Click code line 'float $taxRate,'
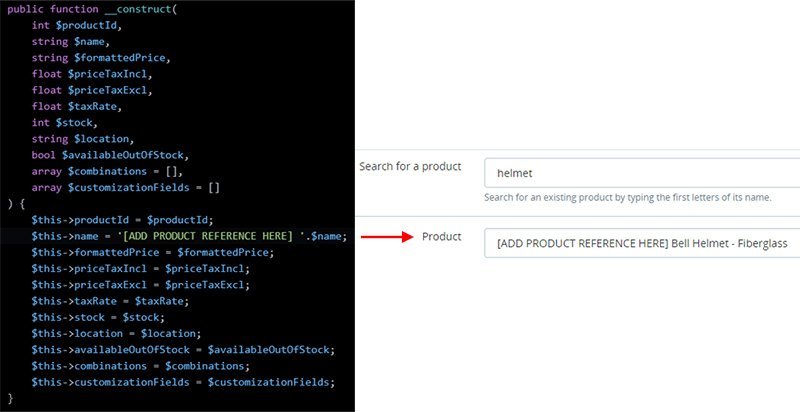Screen dimensions: 800x412 click(x=77, y=107)
